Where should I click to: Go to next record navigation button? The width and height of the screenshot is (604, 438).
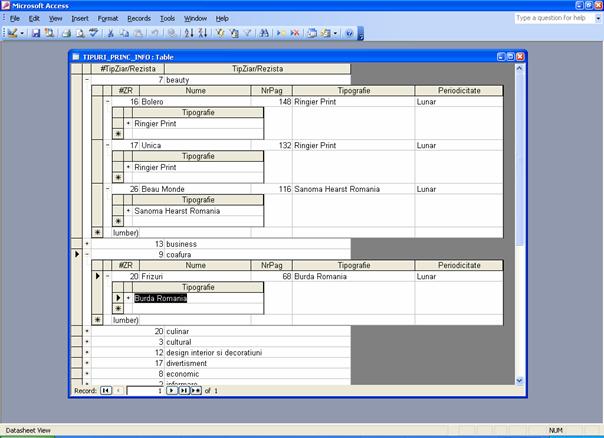(172, 390)
